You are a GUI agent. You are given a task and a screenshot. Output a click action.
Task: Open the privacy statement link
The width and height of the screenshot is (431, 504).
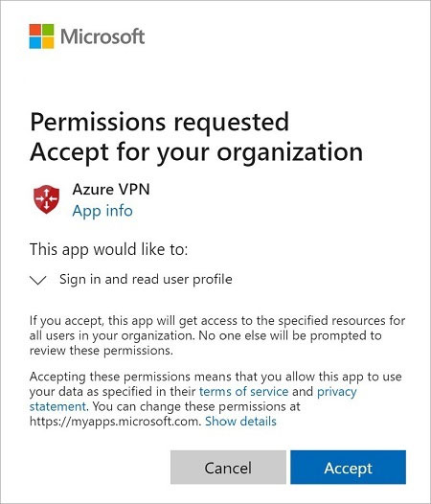[336, 392]
